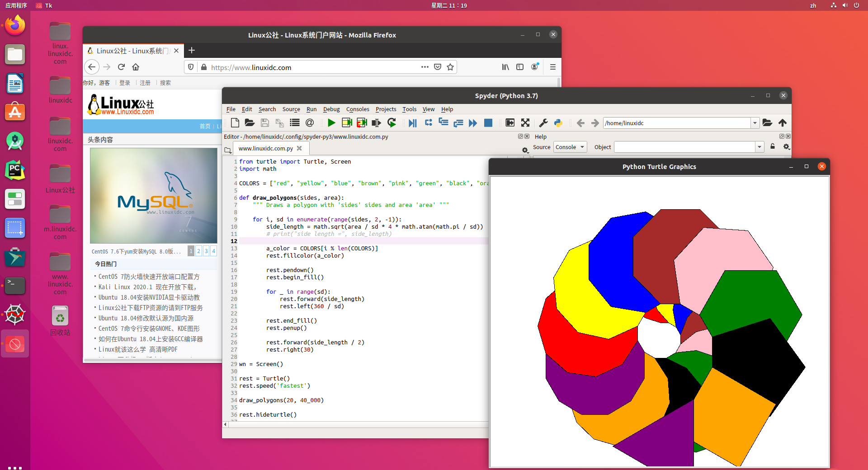Open file with Spyder toolbar folder icon
The width and height of the screenshot is (868, 470).
tap(250, 123)
